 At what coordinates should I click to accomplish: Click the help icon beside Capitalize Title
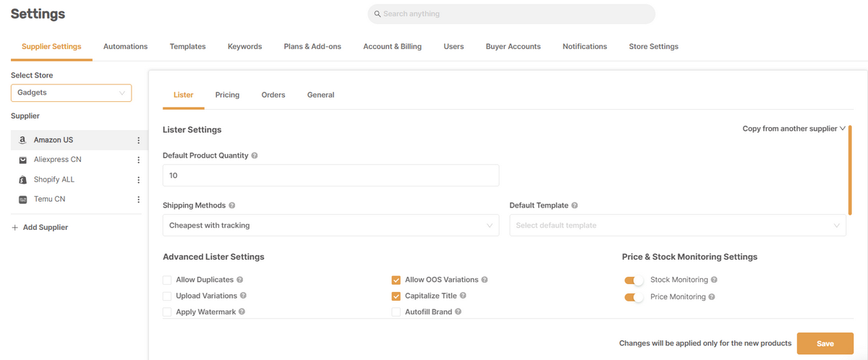(x=463, y=296)
